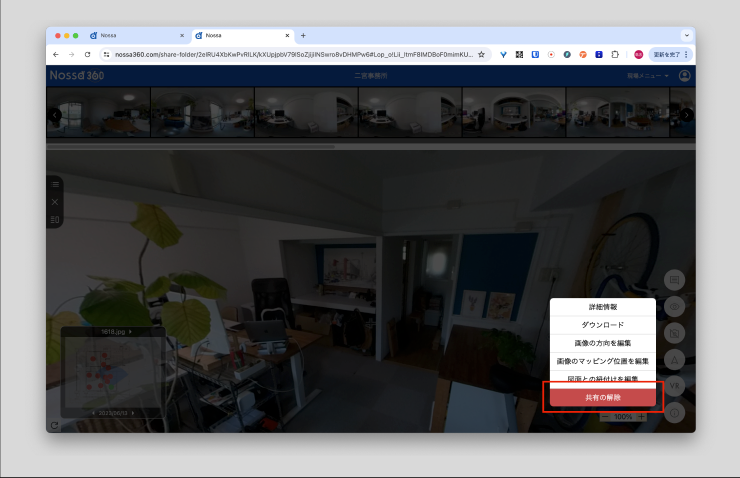Go back in browser history
Screen dimensions: 740x478
point(56,55)
